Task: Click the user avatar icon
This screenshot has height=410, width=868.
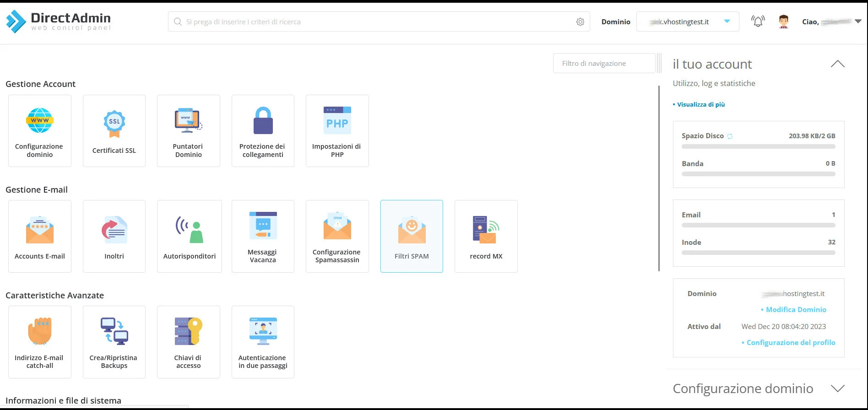Action: [784, 22]
